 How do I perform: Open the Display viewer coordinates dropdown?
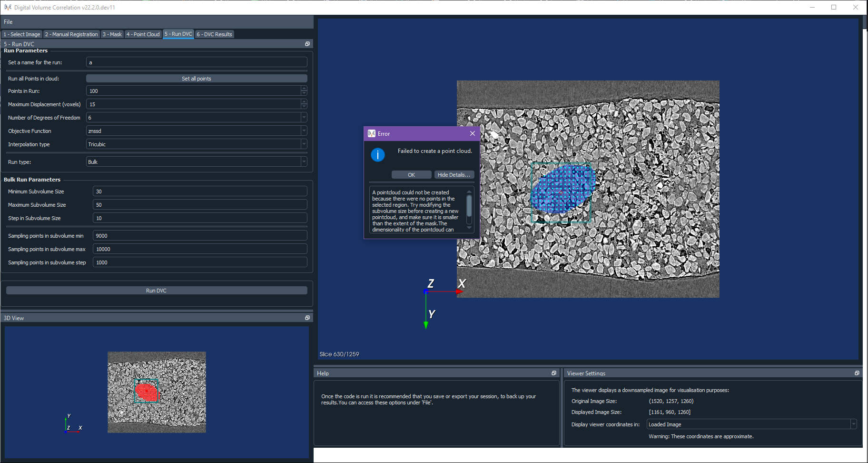click(854, 424)
